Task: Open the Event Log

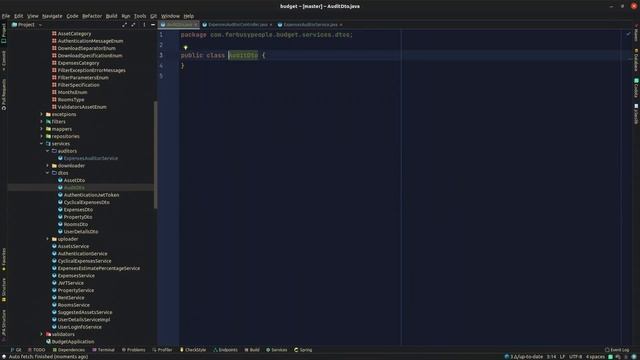Action: click(x=617, y=350)
